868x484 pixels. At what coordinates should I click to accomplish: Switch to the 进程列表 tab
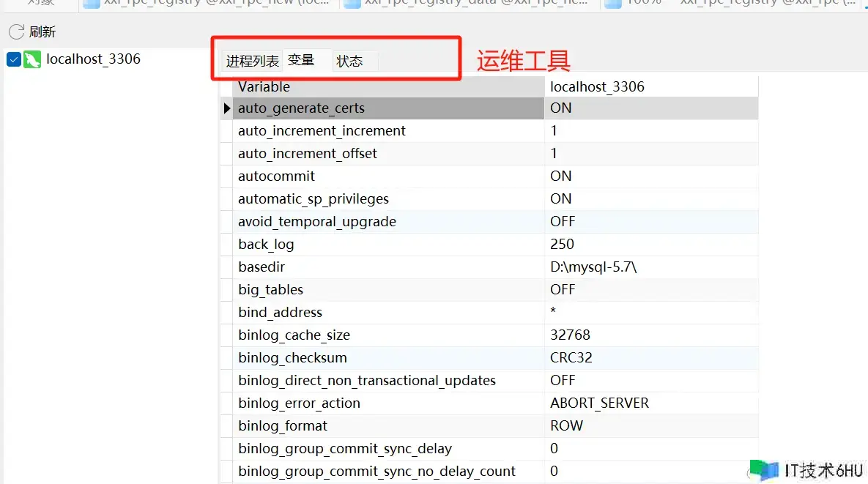pyautogui.click(x=252, y=62)
